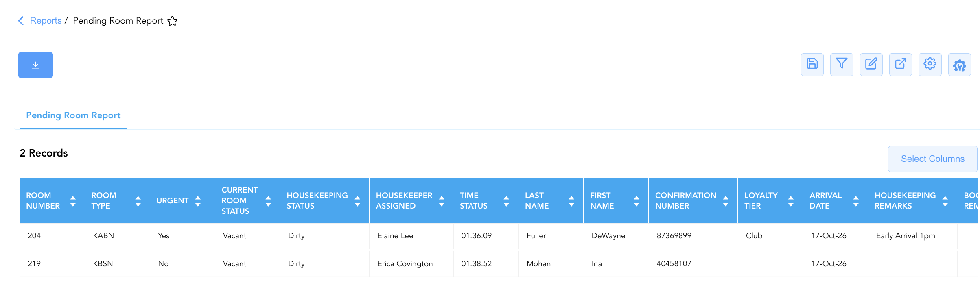Go back using the left chevron arrow
The width and height of the screenshot is (980, 287).
pos(21,21)
